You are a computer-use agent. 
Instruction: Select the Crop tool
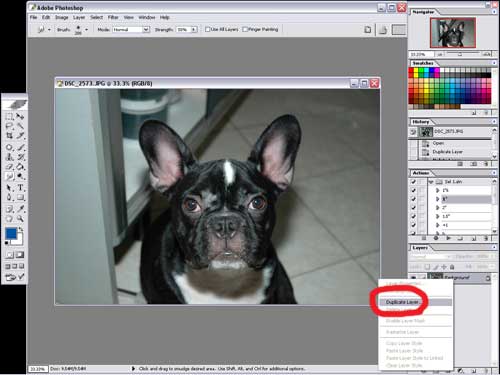9,136
